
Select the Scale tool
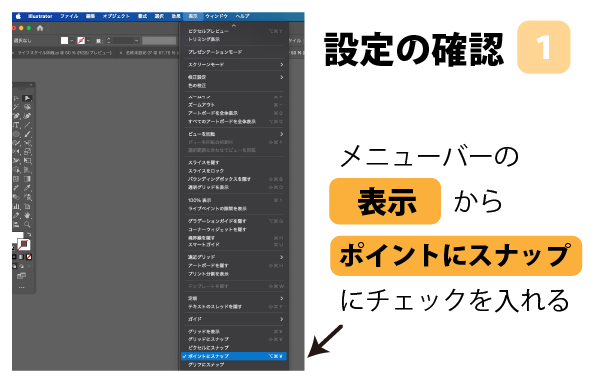pos(27,152)
